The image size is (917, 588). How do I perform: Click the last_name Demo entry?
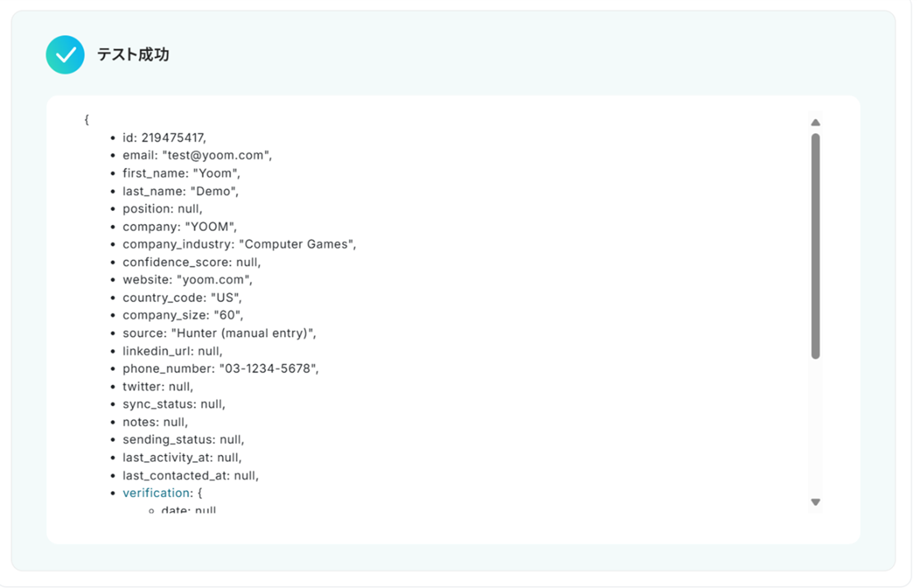(x=180, y=191)
